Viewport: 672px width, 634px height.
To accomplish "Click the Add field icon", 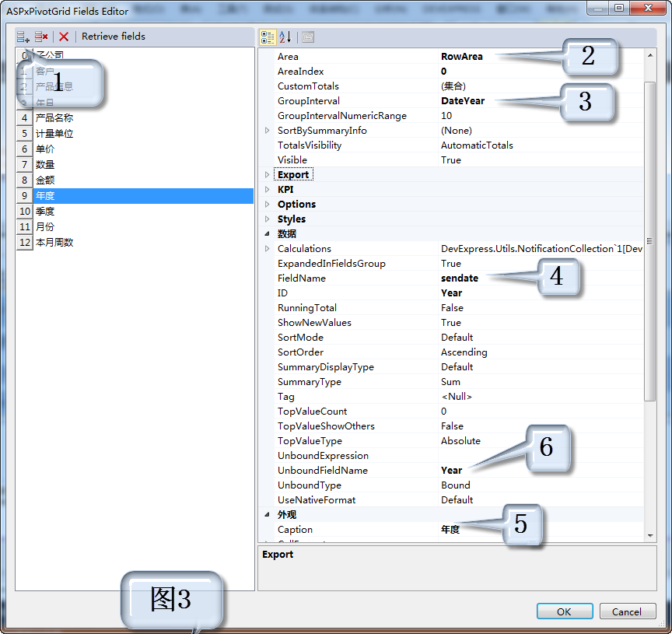I will [23, 37].
